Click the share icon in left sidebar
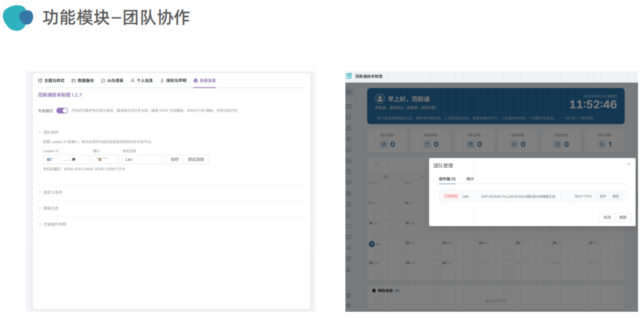 (349, 248)
